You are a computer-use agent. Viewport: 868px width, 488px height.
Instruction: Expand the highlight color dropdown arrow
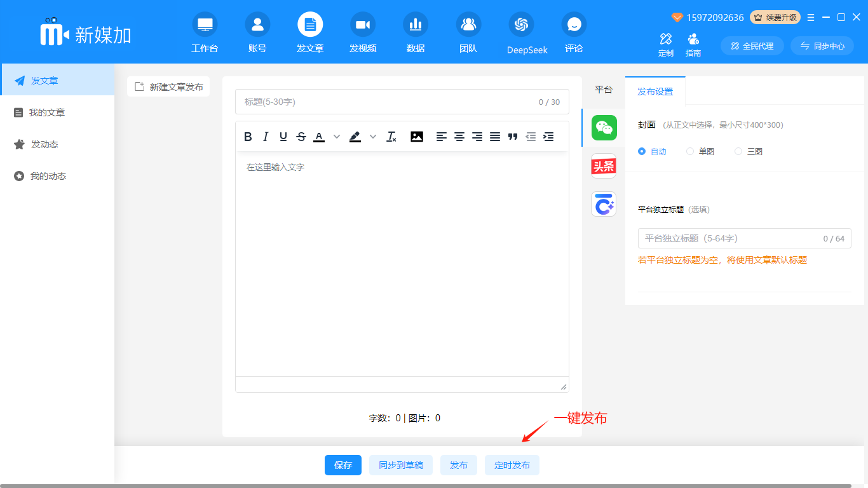pyautogui.click(x=373, y=137)
